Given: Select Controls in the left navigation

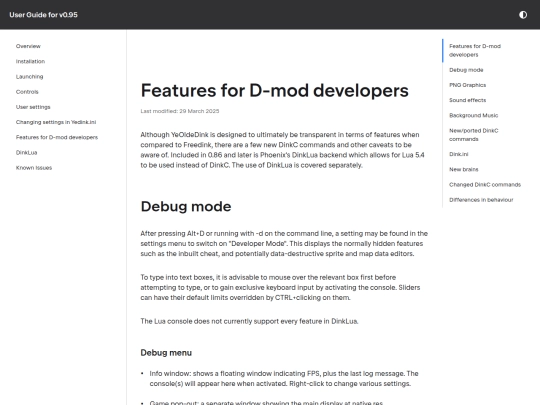Looking at the screenshot, I should [27, 92].
